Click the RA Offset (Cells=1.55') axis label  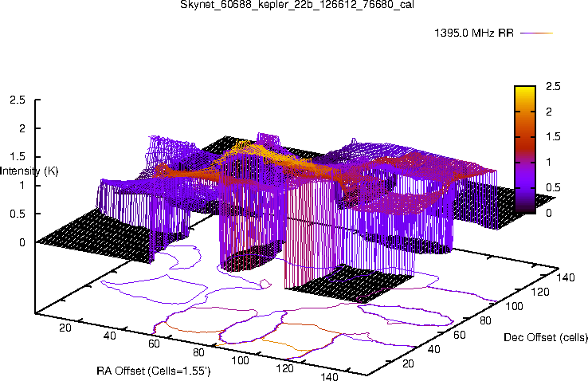pyautogui.click(x=154, y=371)
